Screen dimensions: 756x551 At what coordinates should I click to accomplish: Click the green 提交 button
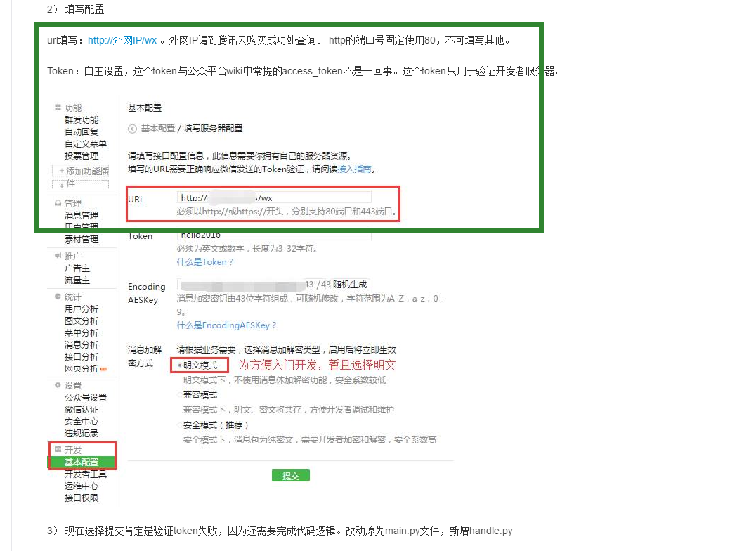(290, 476)
